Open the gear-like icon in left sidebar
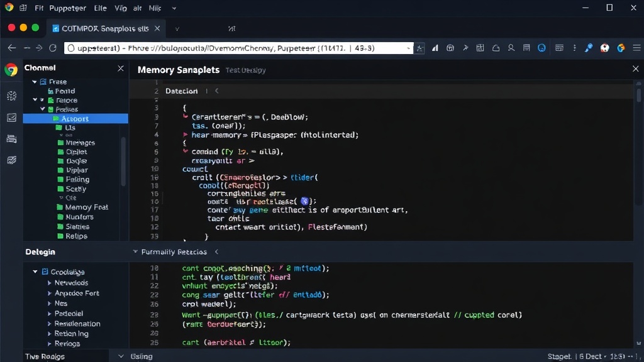This screenshot has height=362, width=644. (x=11, y=96)
